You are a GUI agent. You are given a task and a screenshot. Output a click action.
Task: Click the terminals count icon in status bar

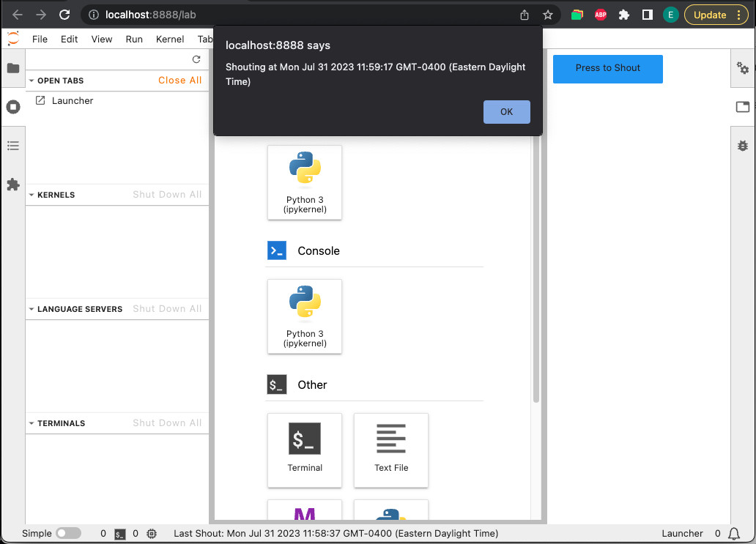point(120,534)
